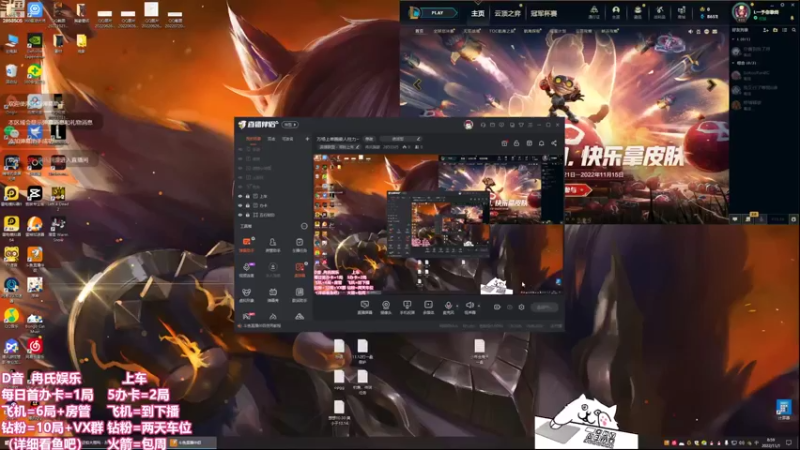Click the League summoner profile avatar
The width and height of the screenshot is (800, 450).
click(741, 12)
